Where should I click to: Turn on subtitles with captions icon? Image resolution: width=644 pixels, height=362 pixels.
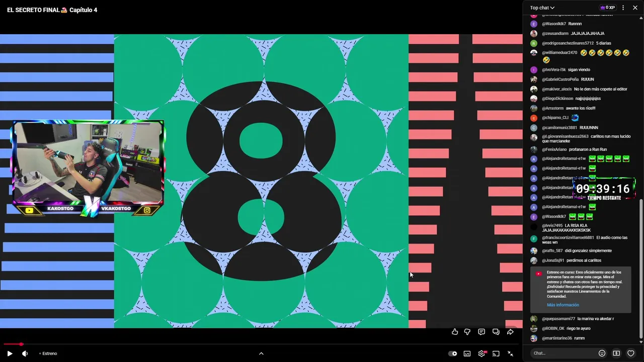click(467, 353)
